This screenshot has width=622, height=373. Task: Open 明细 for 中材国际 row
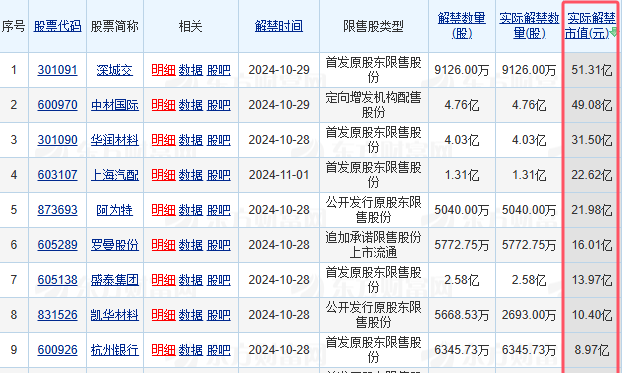point(163,105)
